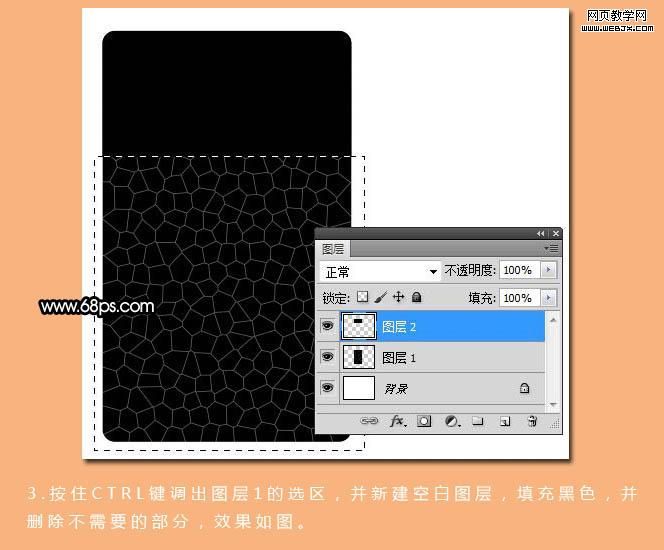Click the 背景 layer lock icon
The image size is (664, 550).
click(x=524, y=387)
